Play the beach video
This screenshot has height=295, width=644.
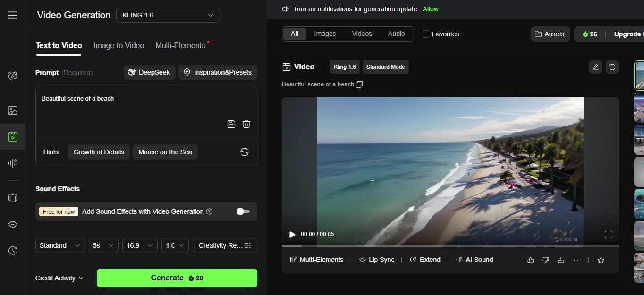click(292, 234)
